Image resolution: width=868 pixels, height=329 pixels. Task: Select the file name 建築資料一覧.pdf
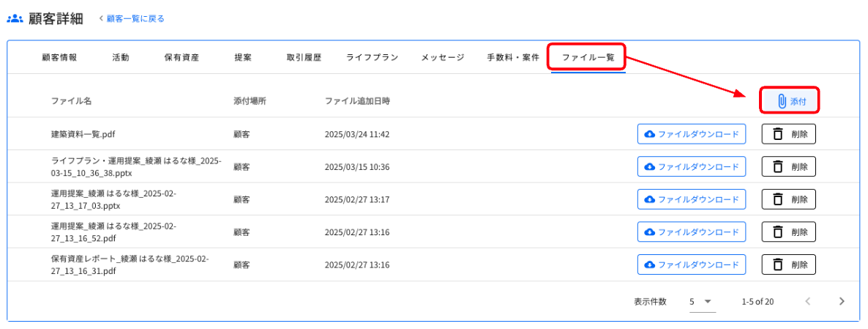point(83,134)
